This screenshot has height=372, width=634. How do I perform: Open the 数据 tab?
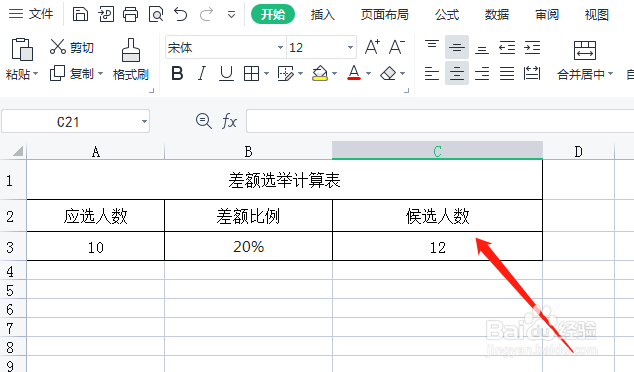click(x=497, y=15)
